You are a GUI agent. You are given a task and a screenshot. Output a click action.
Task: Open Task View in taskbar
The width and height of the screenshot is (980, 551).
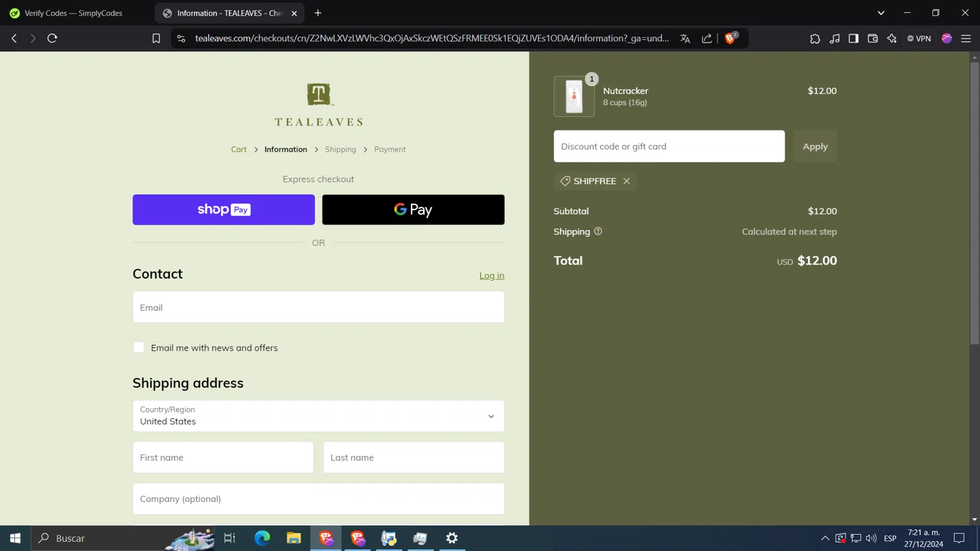pos(229,538)
